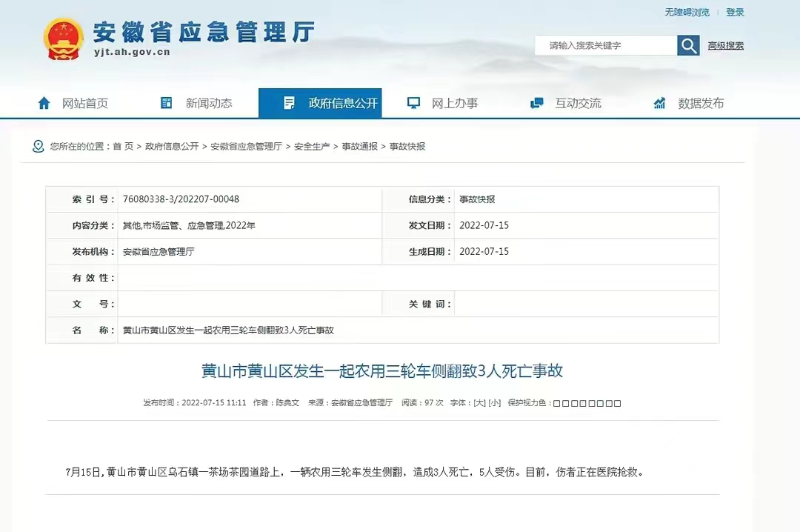The image size is (800, 532).
Task: Click the location pin icon in breadcrumb
Action: pyautogui.click(x=39, y=147)
